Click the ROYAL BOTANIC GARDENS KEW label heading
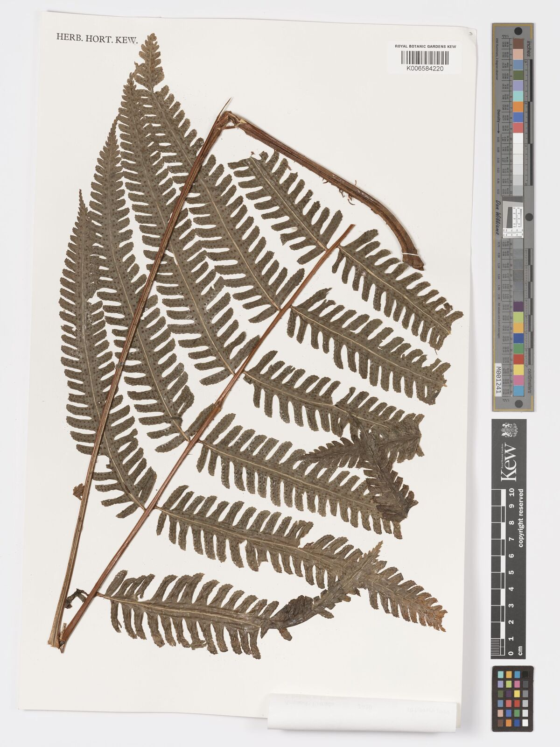560x747 pixels. click(x=425, y=47)
